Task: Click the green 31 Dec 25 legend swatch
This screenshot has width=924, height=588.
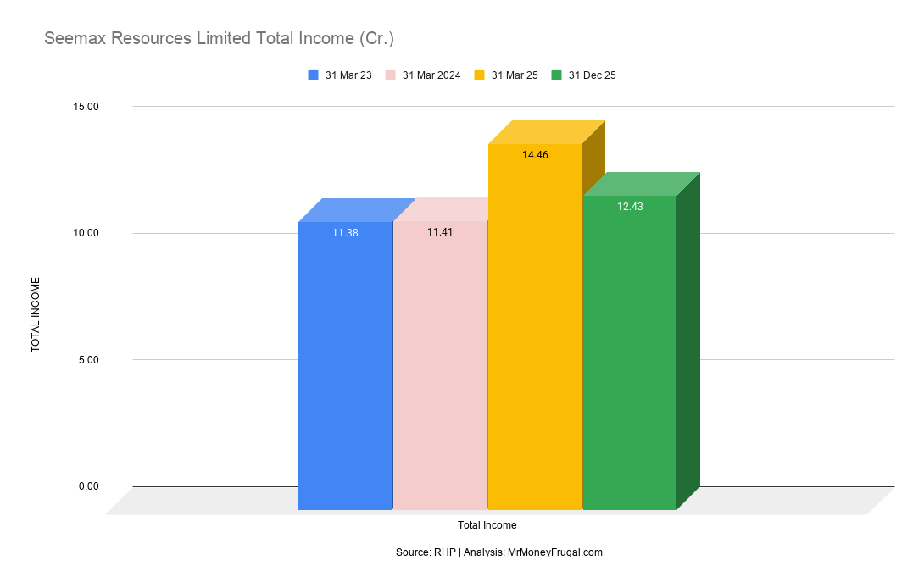Action: tap(556, 75)
